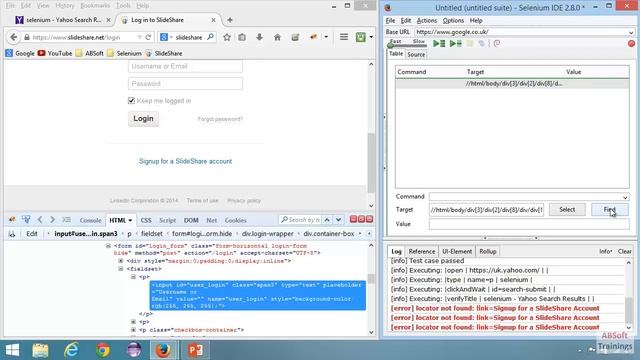Open the Firebug bug icon menu
640x360 pixels.
pyautogui.click(x=12, y=220)
